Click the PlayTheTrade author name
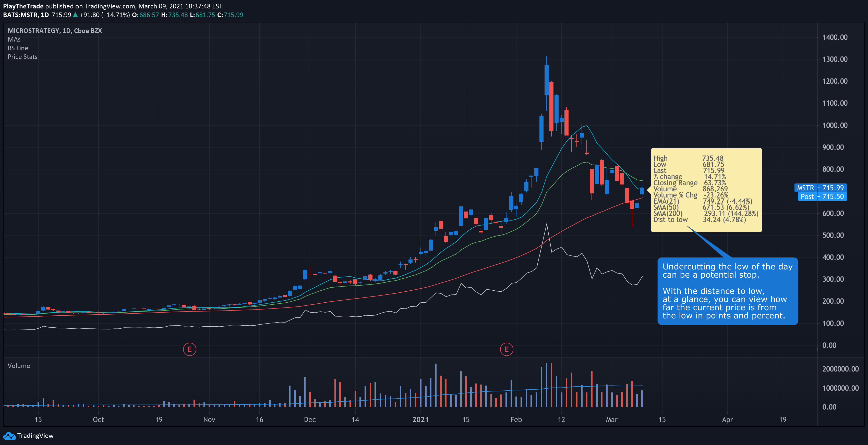Screen dimensions: 868x445 (x=23, y=6)
